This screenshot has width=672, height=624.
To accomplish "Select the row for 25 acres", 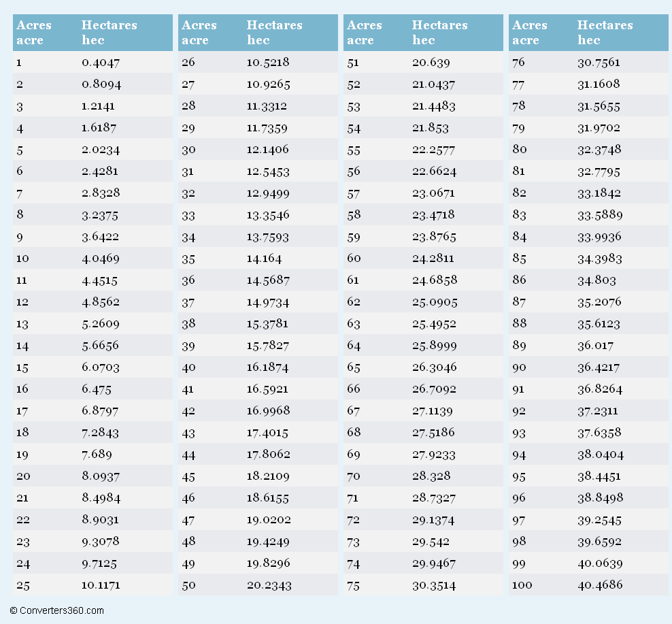I will pos(93,585).
